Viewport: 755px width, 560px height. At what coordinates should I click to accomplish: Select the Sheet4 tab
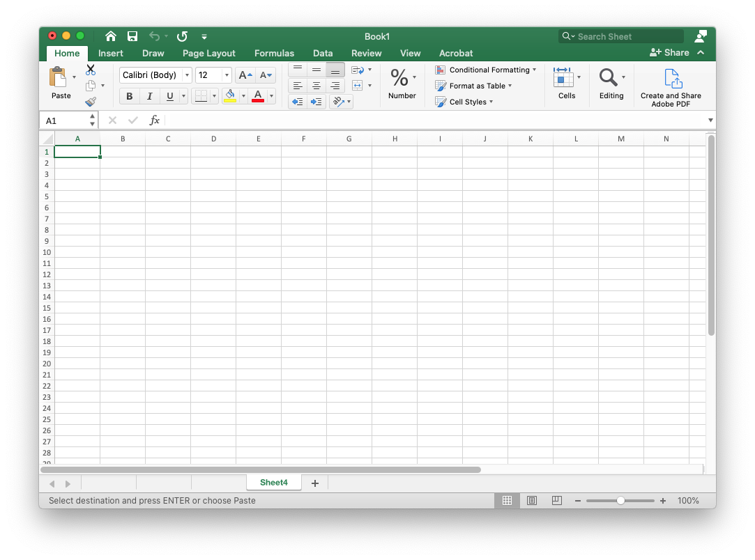click(x=273, y=483)
